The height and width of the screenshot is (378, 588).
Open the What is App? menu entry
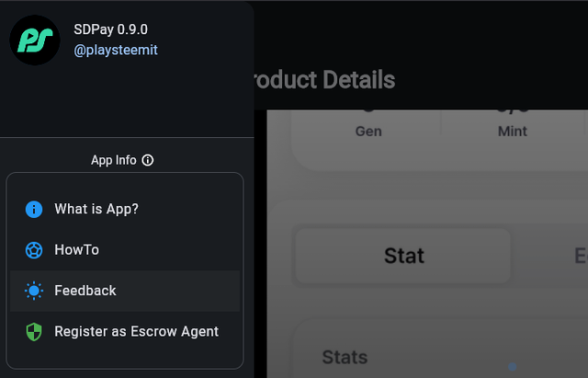click(x=96, y=209)
